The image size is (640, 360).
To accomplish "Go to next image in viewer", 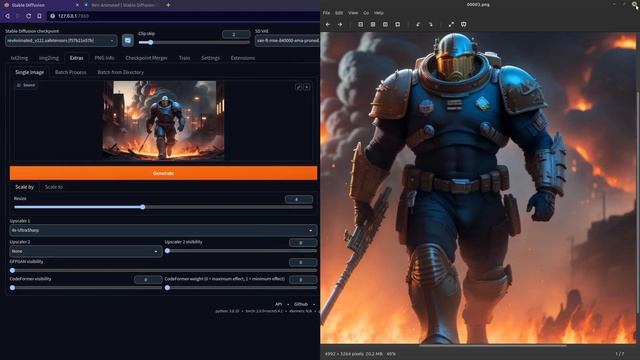I will tap(340, 24).
